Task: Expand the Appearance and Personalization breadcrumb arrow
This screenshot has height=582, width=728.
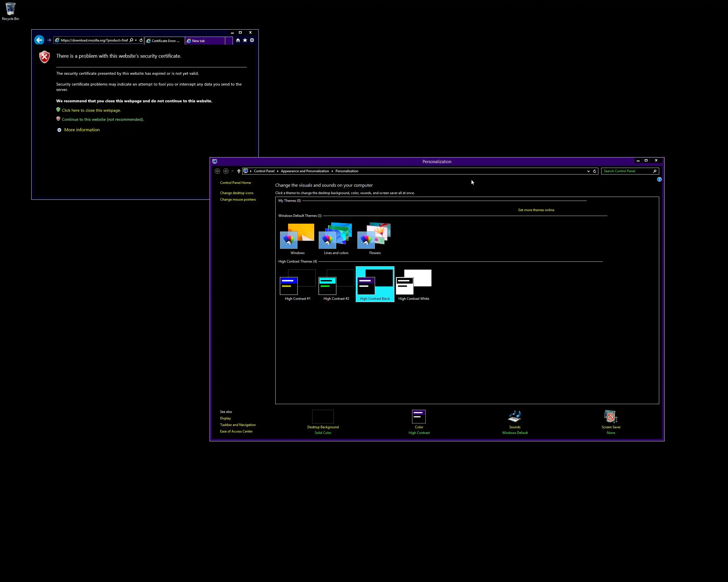Action: point(332,171)
